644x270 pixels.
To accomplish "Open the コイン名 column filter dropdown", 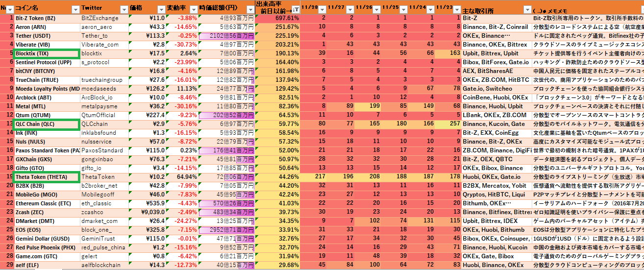I will (75, 9).
